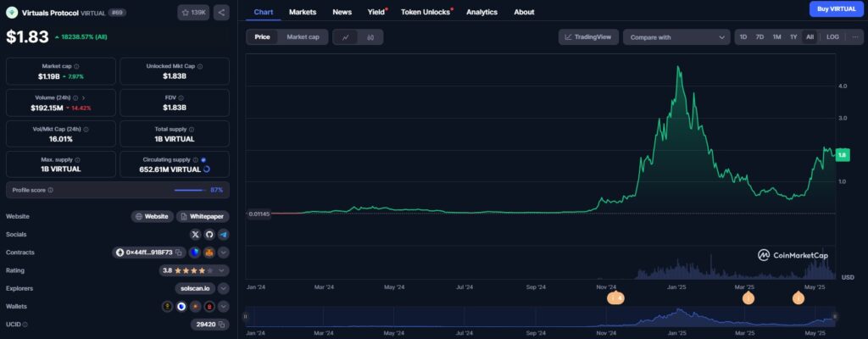Switch to candlestick chart view icon
Viewport: 868px width, 339px height.
pyautogui.click(x=370, y=37)
